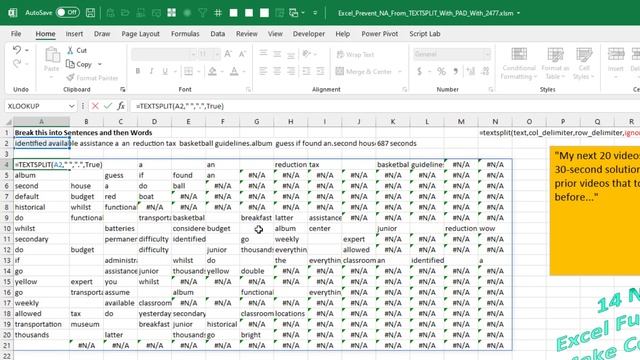Open the Font Color dropdown arrow
Image resolution: width=640 pixels, height=360 pixels.
pyautogui.click(x=244, y=72)
